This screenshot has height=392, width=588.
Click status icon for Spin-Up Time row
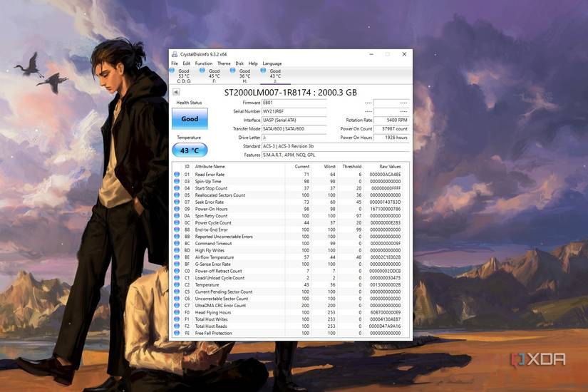177,181
